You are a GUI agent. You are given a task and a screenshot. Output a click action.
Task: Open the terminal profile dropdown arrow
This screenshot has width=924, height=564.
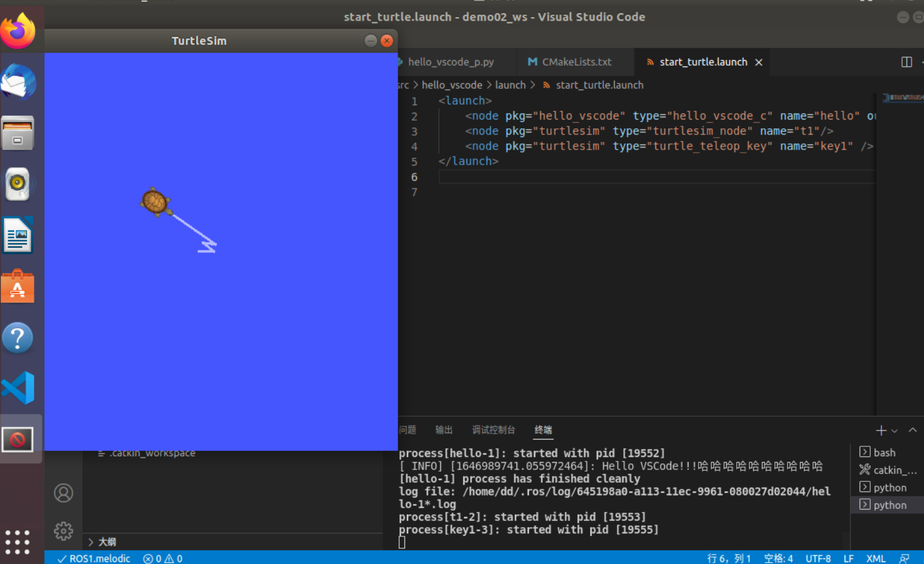tap(895, 430)
